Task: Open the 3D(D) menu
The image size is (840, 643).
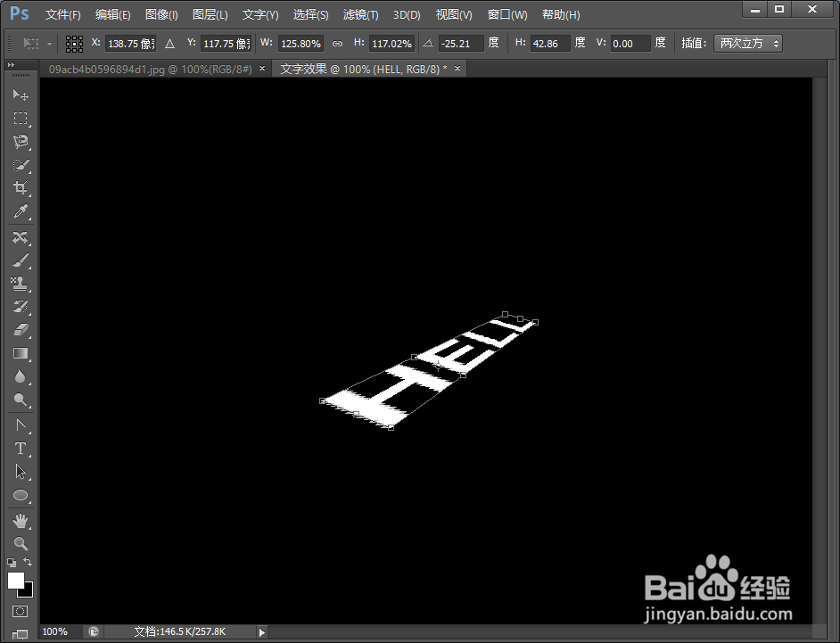Action: tap(407, 15)
